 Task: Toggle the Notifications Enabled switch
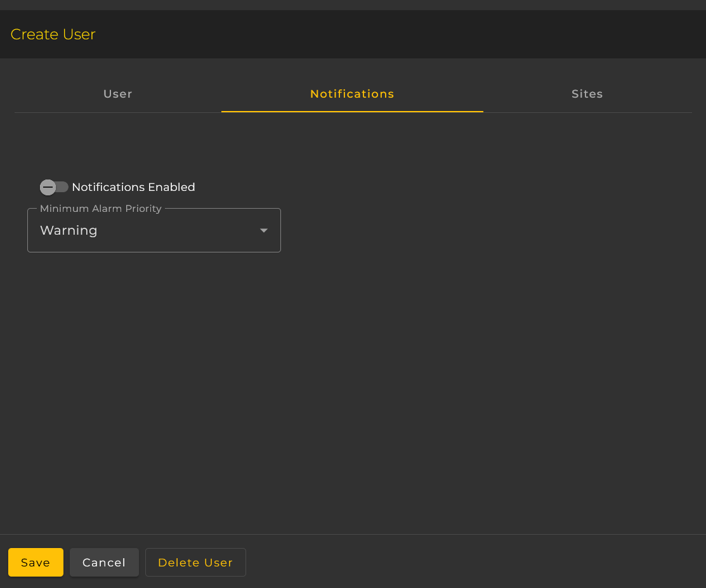click(54, 187)
